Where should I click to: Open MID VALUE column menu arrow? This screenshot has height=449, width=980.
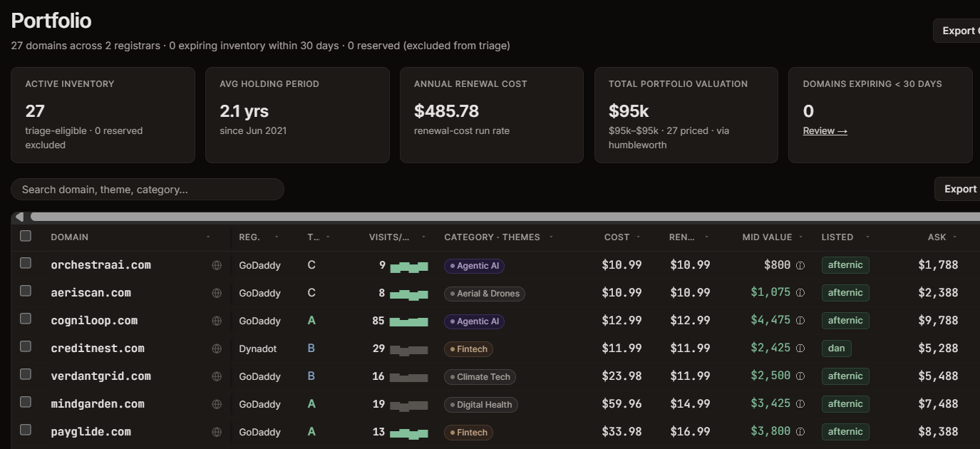[x=801, y=237]
